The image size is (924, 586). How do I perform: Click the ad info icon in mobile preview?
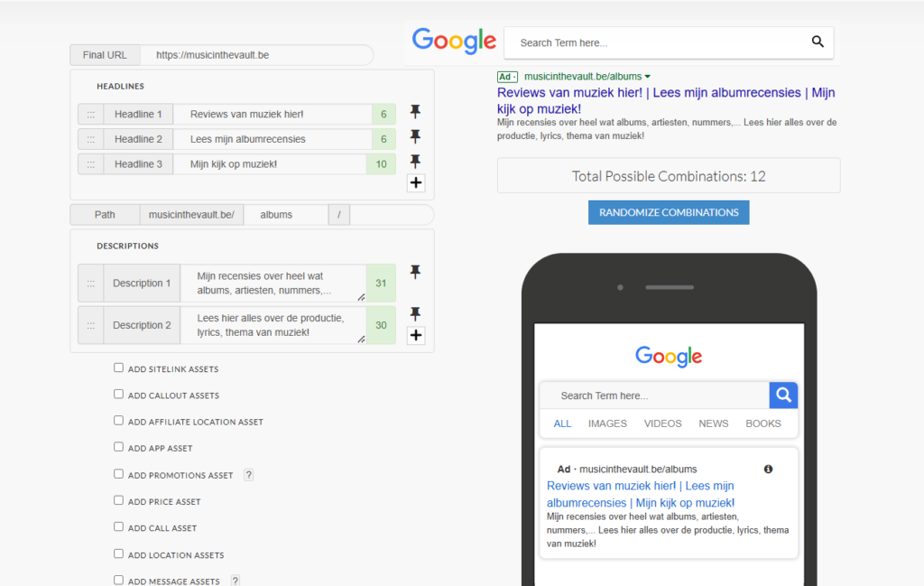tap(768, 470)
